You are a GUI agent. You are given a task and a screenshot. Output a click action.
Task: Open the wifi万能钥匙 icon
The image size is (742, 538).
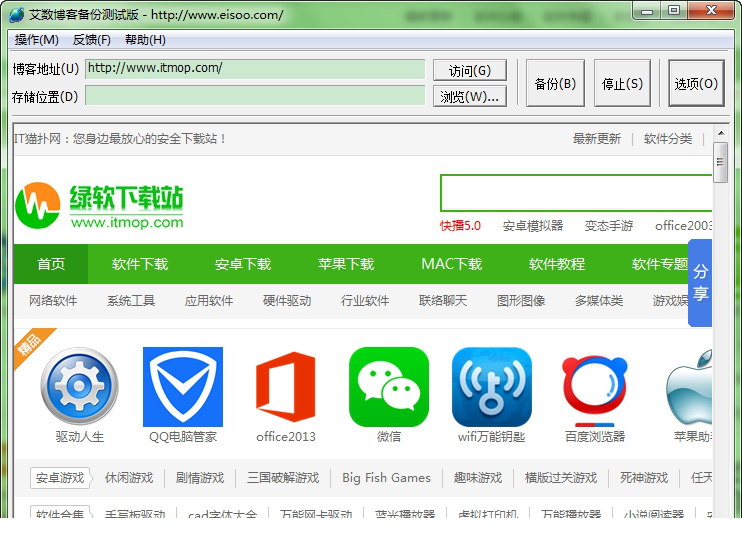pos(492,387)
